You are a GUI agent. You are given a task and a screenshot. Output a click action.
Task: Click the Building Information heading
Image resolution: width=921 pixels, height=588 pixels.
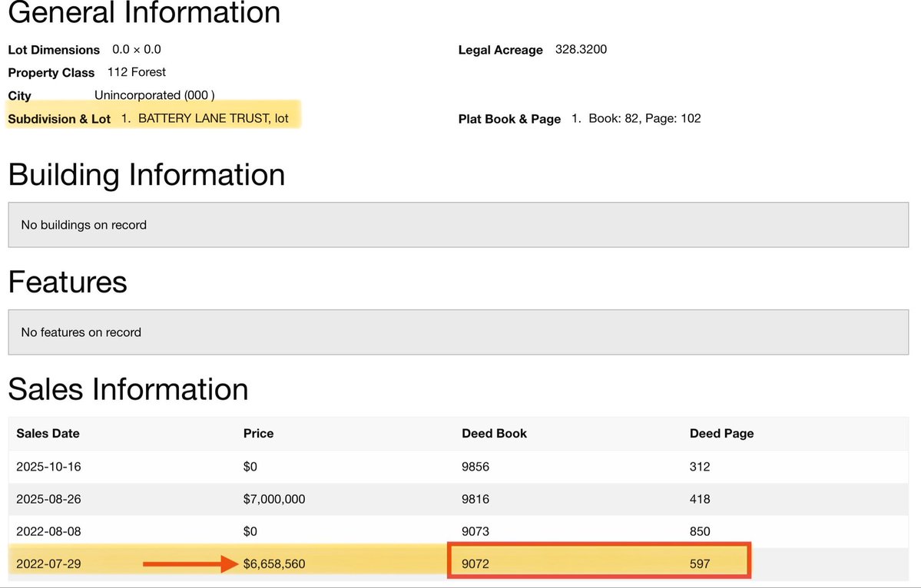click(147, 175)
